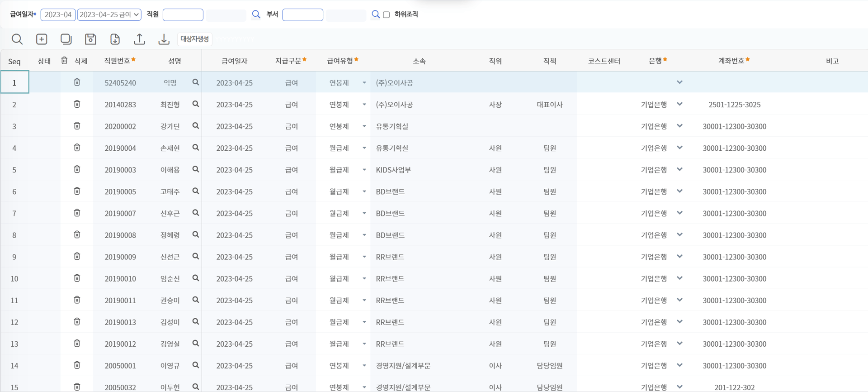Open 급여유형 dropdown for row 1 익명
Screen dimensions: 868x392
click(364, 83)
